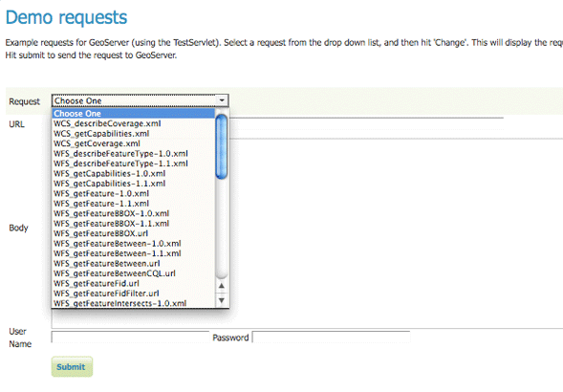
Task: Pick WFS_describeFeatureType-1.0.xml
Action: click(x=134, y=154)
